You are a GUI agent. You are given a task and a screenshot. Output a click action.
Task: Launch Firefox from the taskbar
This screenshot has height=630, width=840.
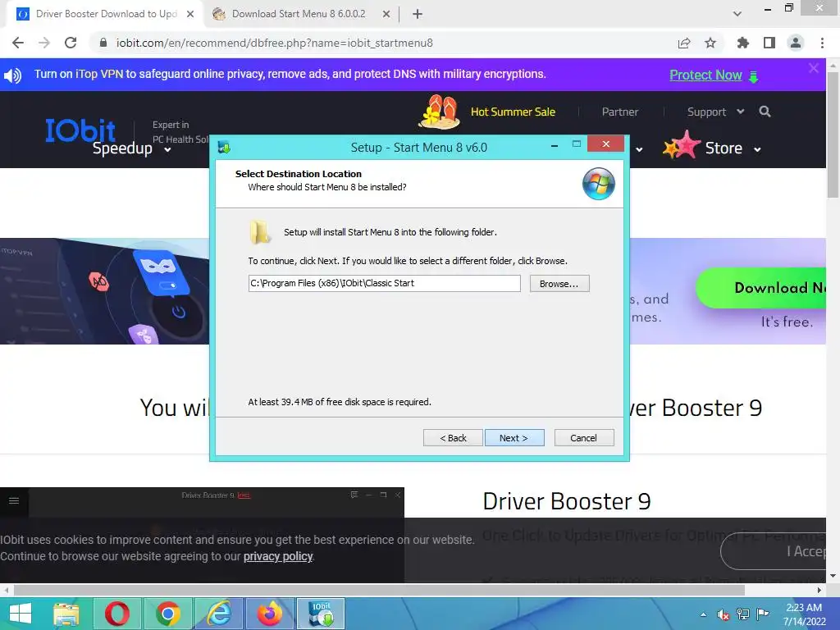pyautogui.click(x=269, y=614)
